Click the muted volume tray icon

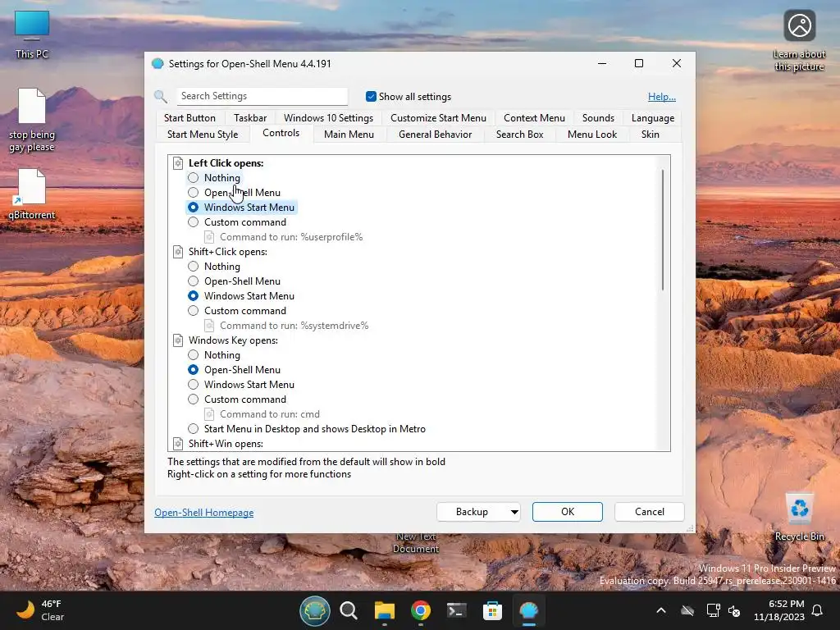click(x=734, y=610)
